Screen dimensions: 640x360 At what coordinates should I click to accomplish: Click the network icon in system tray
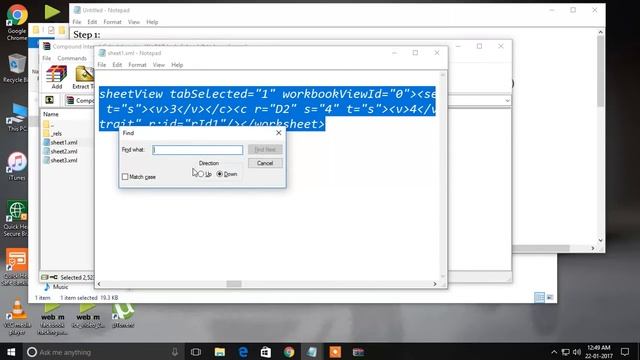pyautogui.click(x=565, y=352)
